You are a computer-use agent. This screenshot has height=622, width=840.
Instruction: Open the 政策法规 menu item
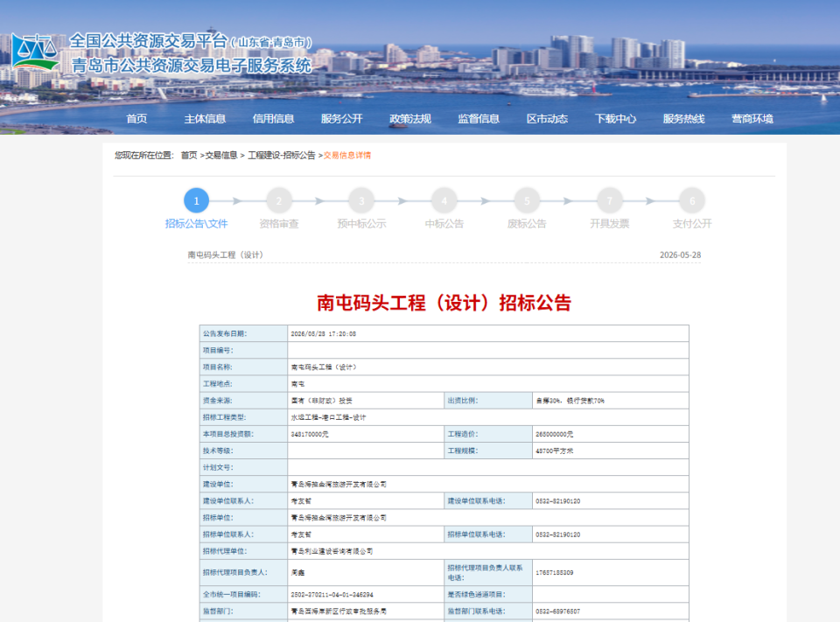click(x=410, y=119)
